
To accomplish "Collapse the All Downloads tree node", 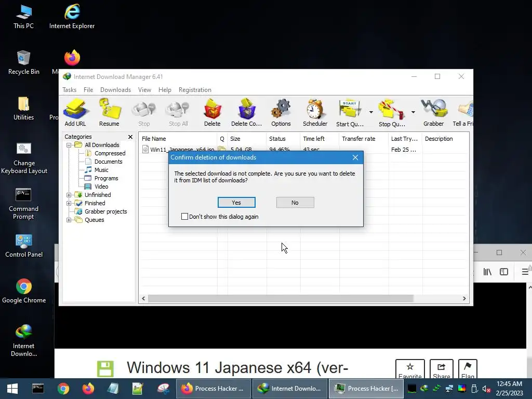I will (x=69, y=145).
